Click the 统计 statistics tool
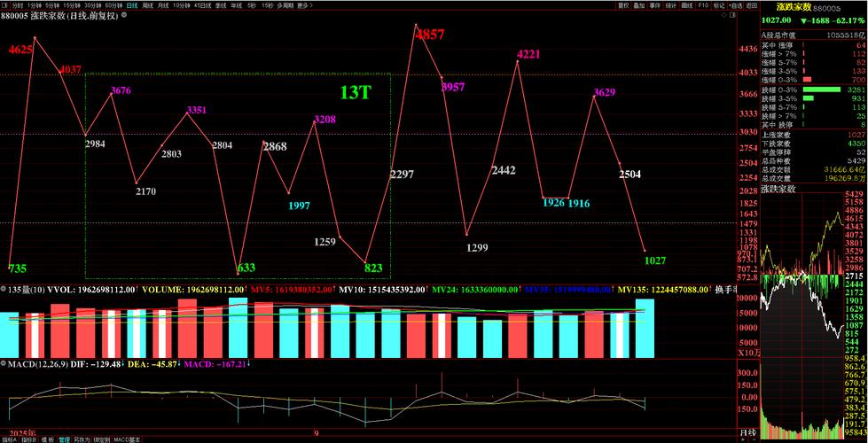The image size is (868, 443). click(670, 4)
